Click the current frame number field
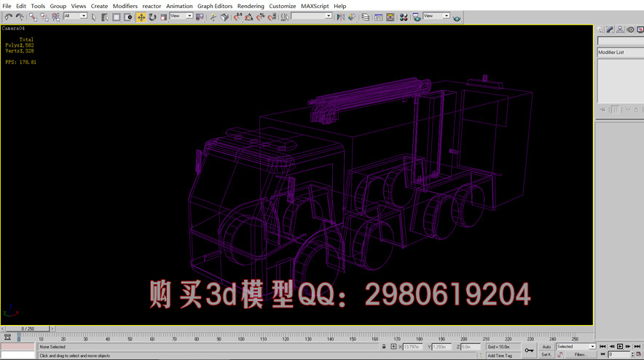 619,354
